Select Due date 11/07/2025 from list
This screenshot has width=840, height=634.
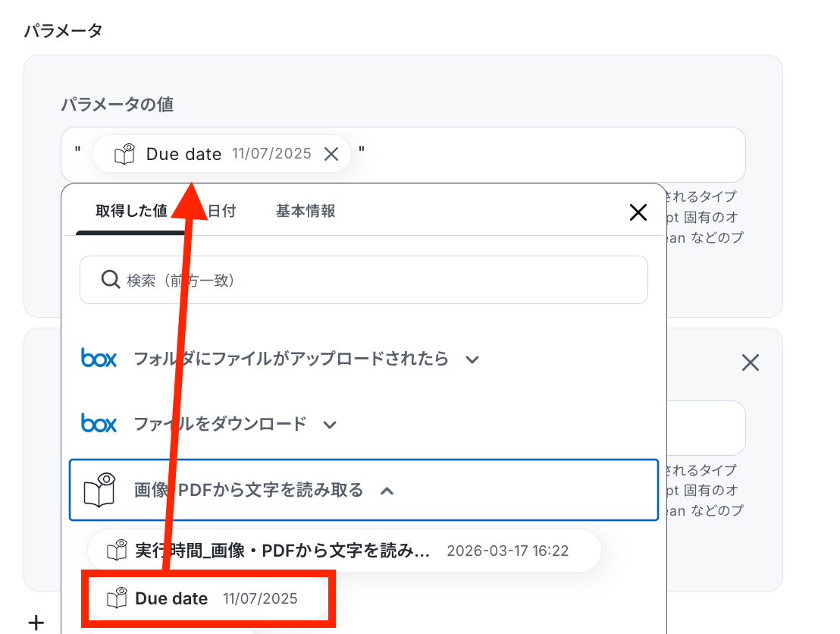pyautogui.click(x=208, y=598)
